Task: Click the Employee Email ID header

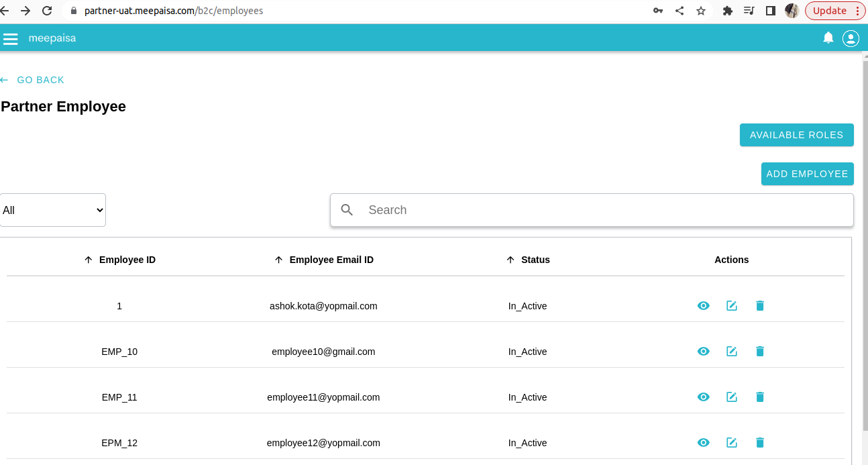Action: pos(331,260)
